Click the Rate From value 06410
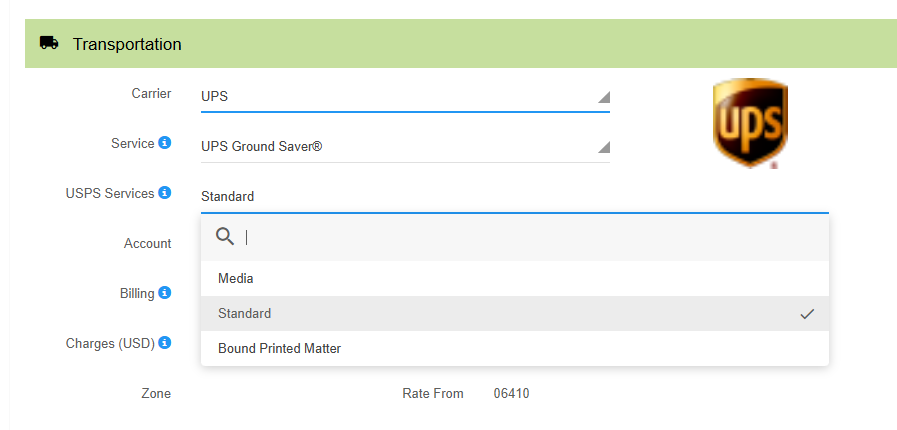The width and height of the screenshot is (897, 430). click(x=511, y=393)
